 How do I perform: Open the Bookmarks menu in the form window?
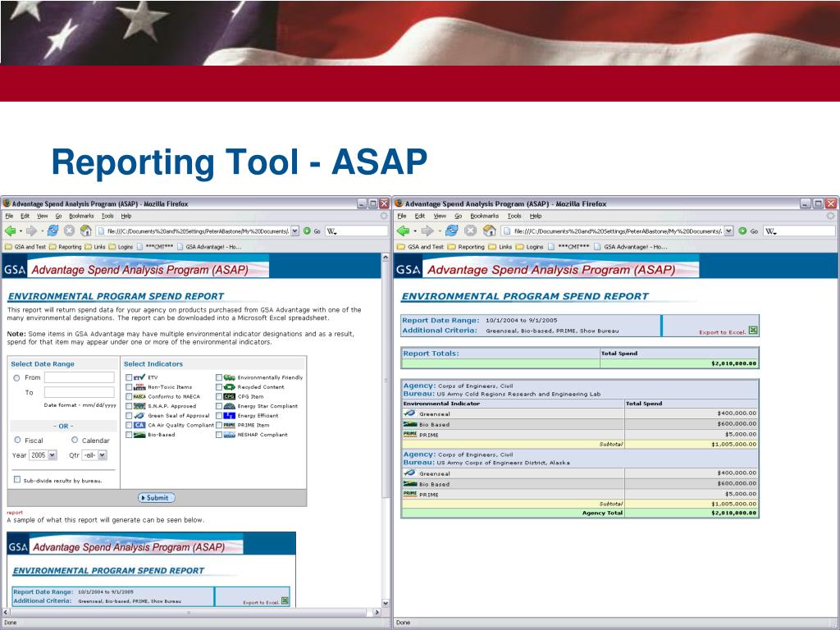[x=81, y=216]
